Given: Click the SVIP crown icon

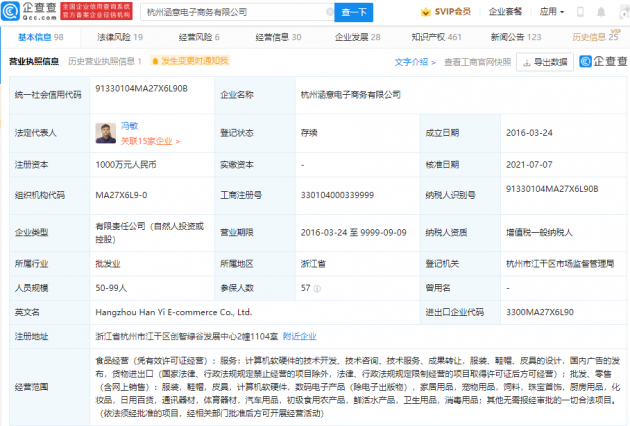Looking at the screenshot, I should coord(425,12).
